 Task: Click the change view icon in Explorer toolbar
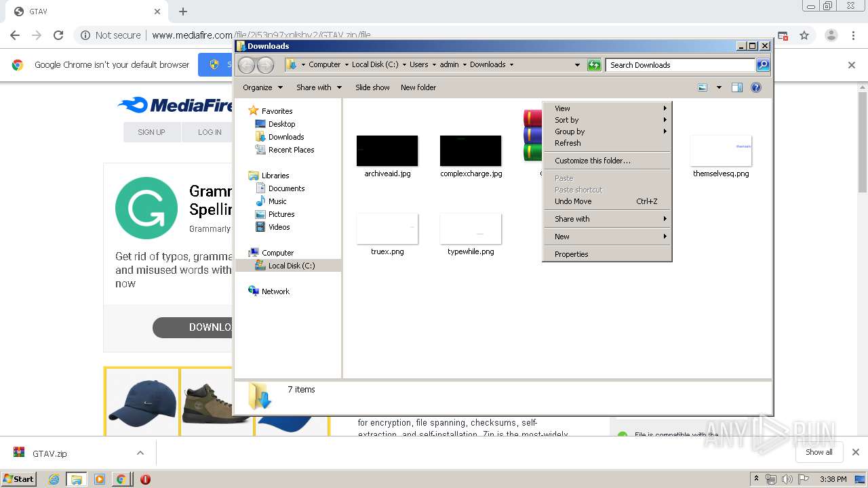click(703, 87)
